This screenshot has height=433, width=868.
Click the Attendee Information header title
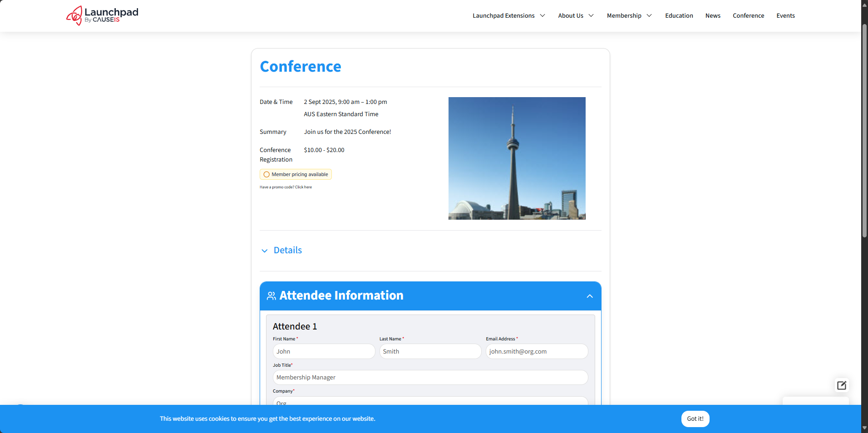(x=341, y=295)
